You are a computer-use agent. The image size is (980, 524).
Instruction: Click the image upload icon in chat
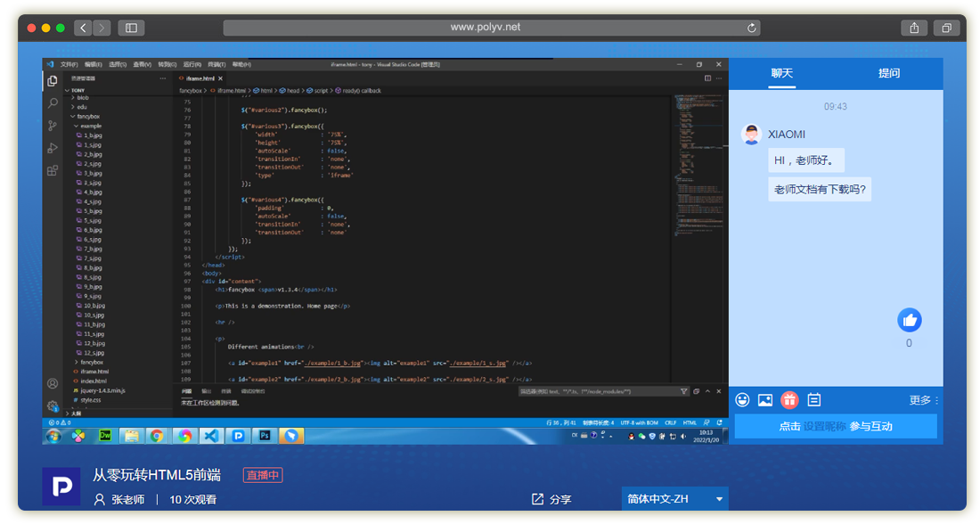[765, 400]
